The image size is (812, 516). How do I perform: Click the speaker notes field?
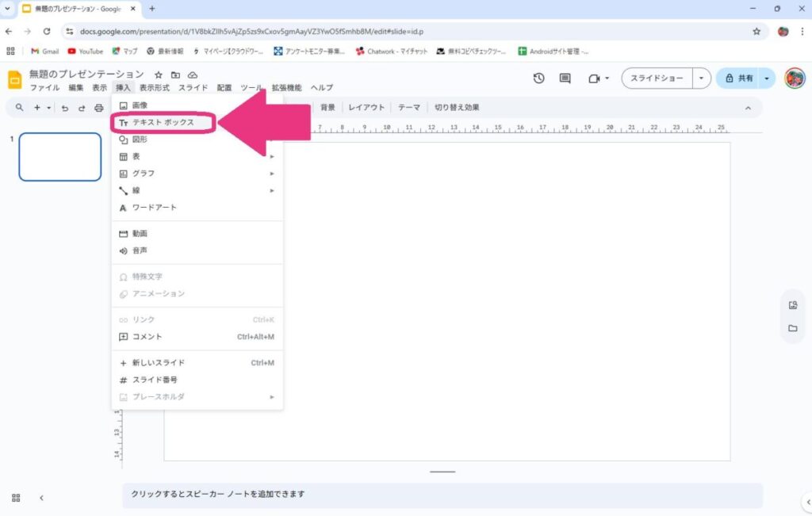(442, 495)
